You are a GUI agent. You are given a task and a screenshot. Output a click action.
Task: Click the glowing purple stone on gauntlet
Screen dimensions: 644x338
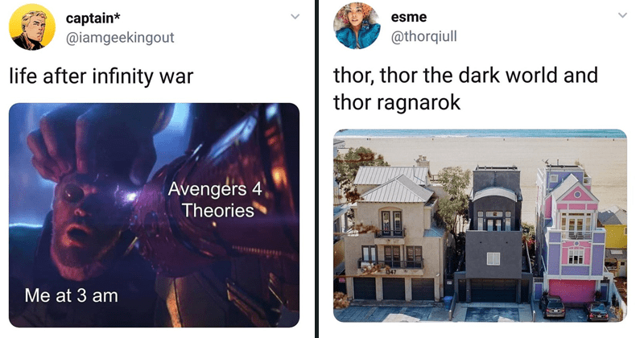click(132, 197)
